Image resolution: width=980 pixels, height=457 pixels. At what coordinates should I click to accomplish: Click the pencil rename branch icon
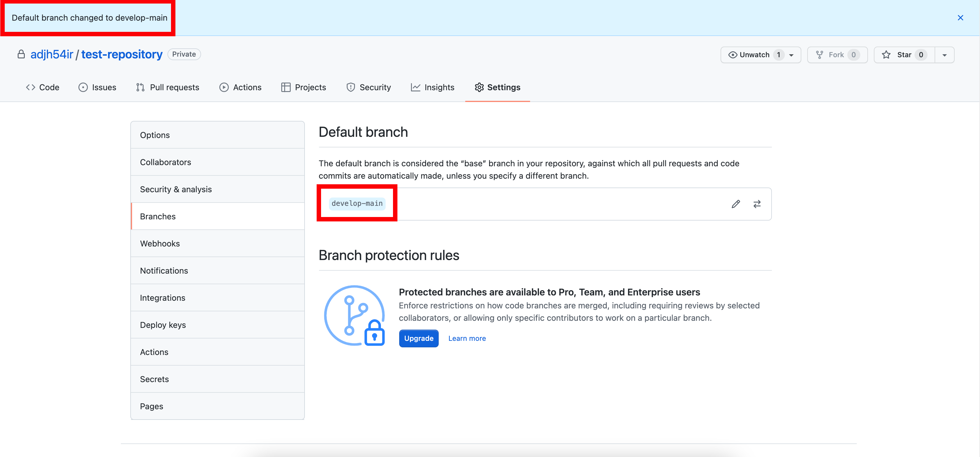pyautogui.click(x=735, y=204)
